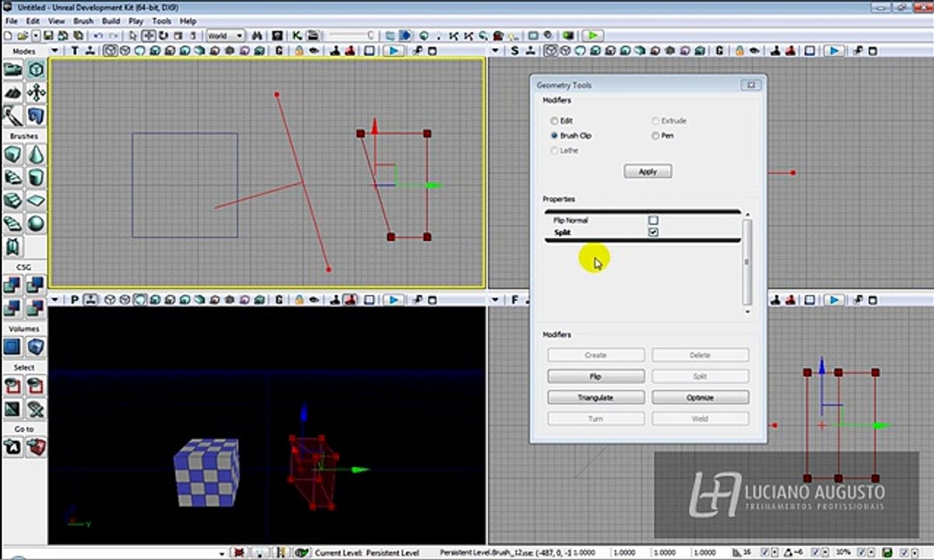Add a special brush from Volumes
934x560 pixels.
(13, 347)
